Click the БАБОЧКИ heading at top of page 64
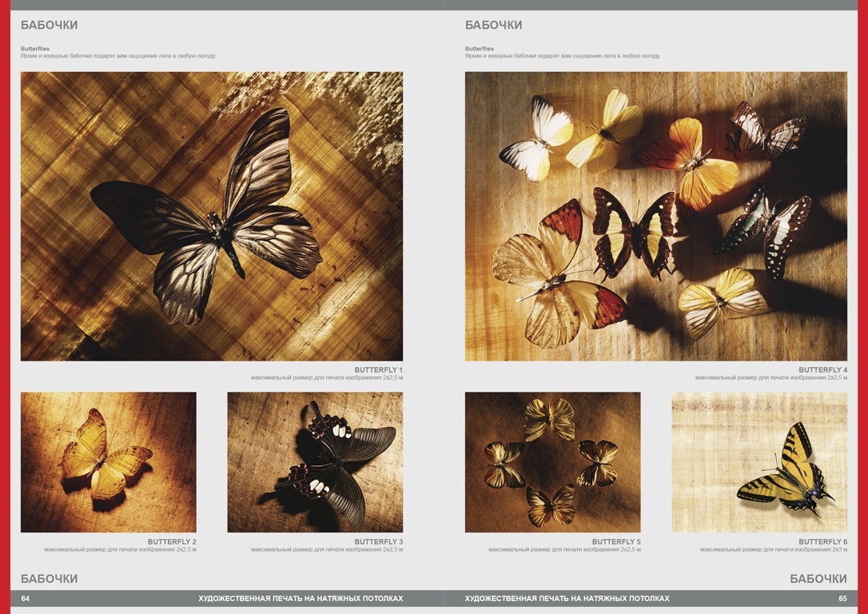The image size is (868, 614). coord(49,25)
